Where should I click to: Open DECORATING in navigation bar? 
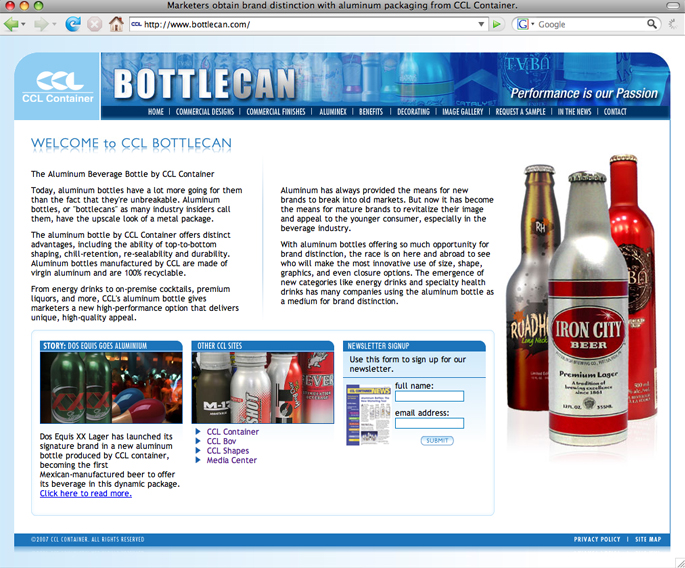pos(413,112)
